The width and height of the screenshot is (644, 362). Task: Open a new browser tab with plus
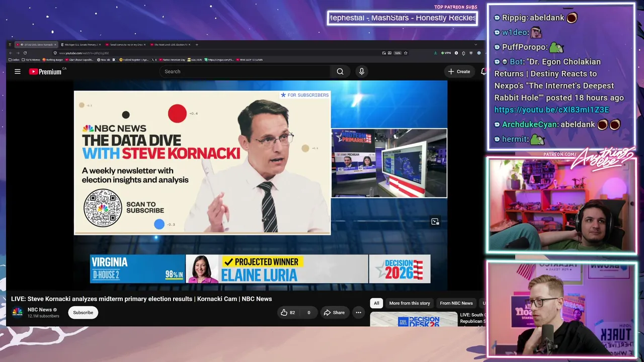[196, 45]
